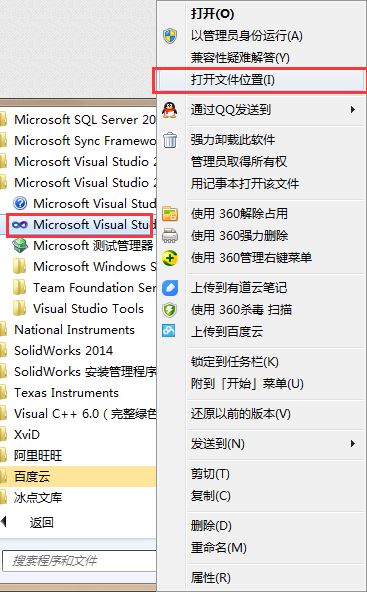Image resolution: width=367 pixels, height=592 pixels.
Task: Expand the 通过QQ发送到 submenu arrow
Action: [x=353, y=110]
